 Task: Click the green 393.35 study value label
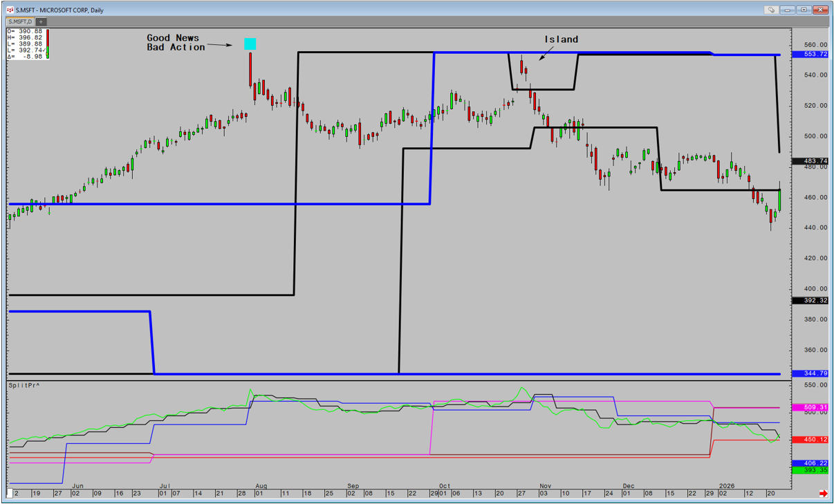[811, 470]
